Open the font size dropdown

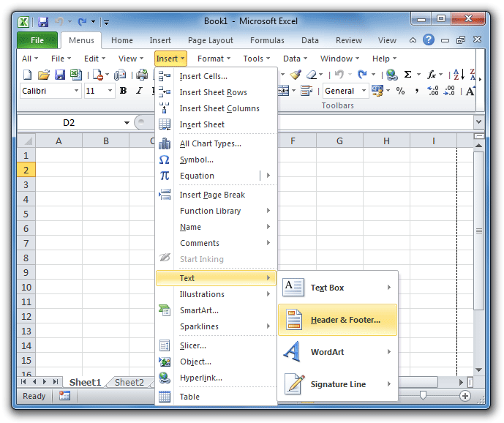(x=110, y=91)
